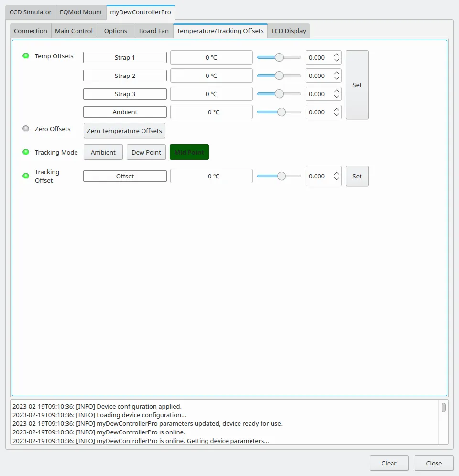Click the log panel scrollbar
459x476 pixels.
(444, 408)
